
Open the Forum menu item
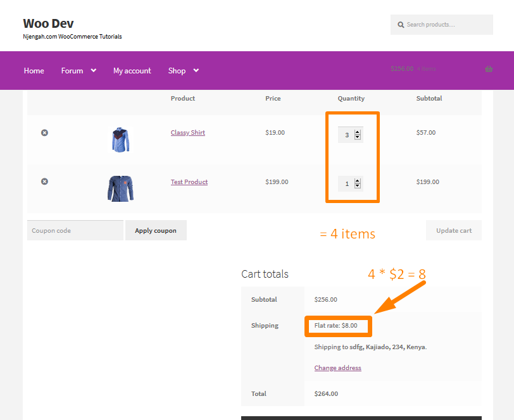tap(72, 71)
